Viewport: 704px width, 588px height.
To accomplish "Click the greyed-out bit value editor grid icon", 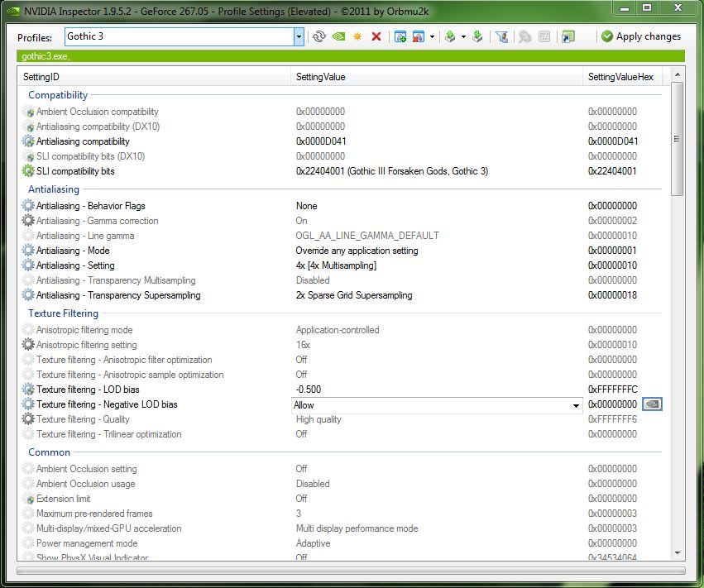I will (x=544, y=36).
